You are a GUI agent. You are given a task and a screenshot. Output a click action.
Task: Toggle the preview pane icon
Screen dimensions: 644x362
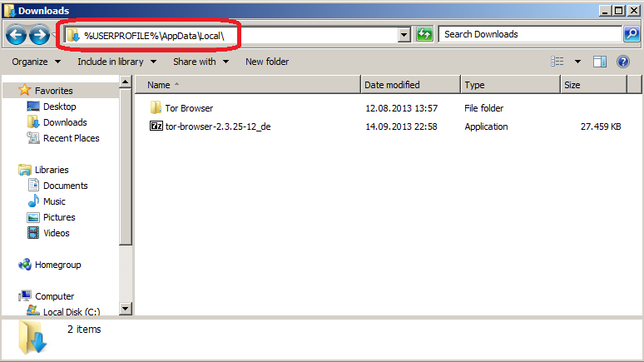pyautogui.click(x=600, y=62)
